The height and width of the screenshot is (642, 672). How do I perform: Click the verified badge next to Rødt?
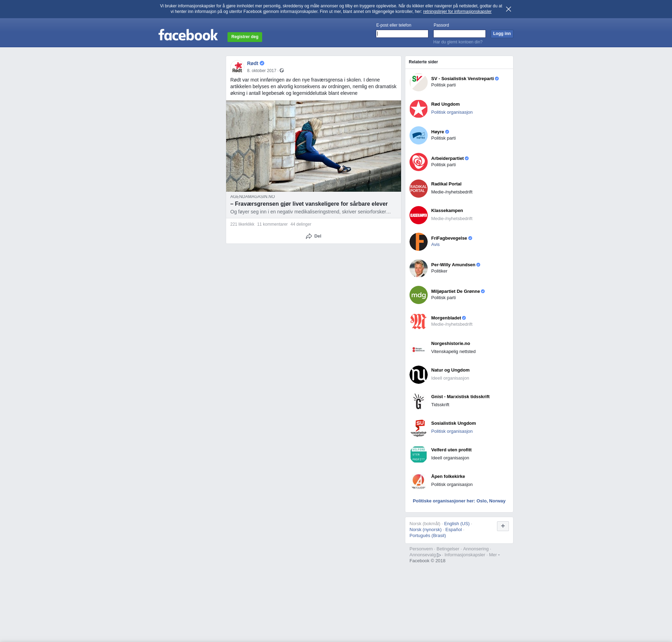pos(262,63)
